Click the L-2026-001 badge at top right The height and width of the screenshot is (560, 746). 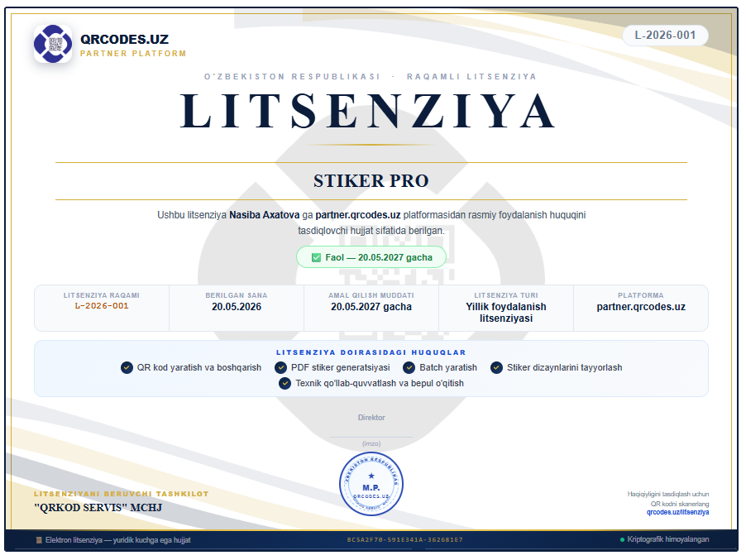pos(665,36)
